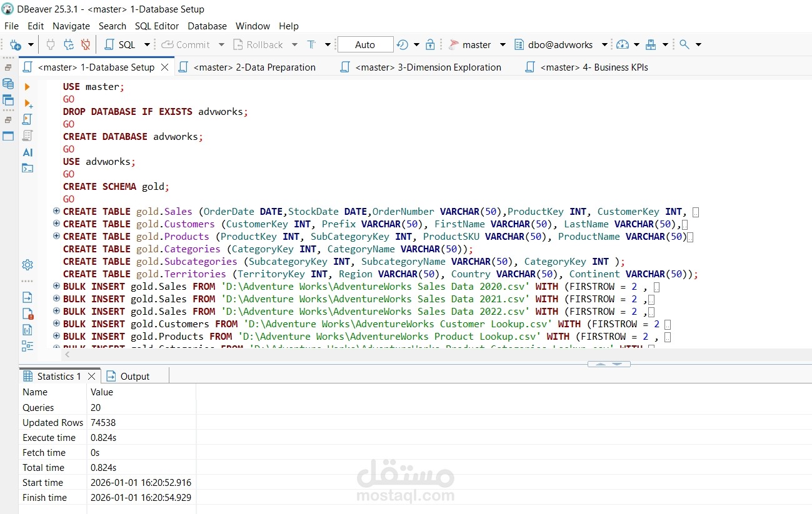This screenshot has height=514, width=812.
Task: Click the grey Connect plug icon
Action: coord(52,44)
